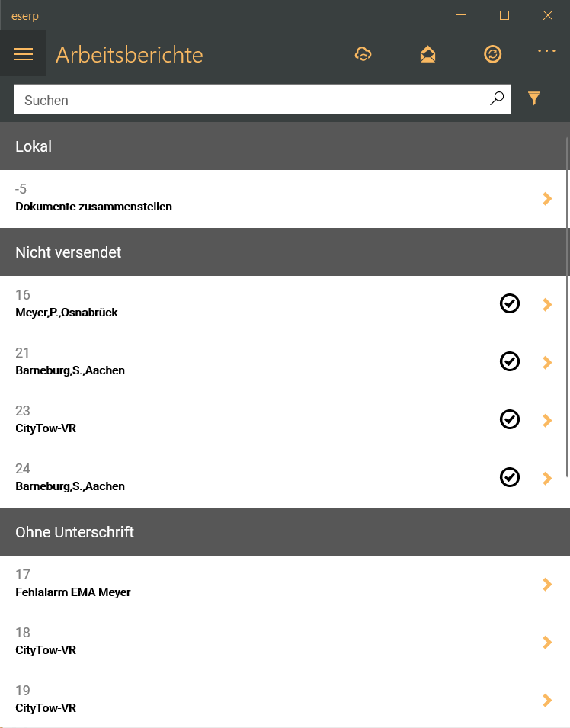Select the Ohne Unterschrift section header
Viewport: 570px width, 728px height.
pyautogui.click(x=283, y=531)
